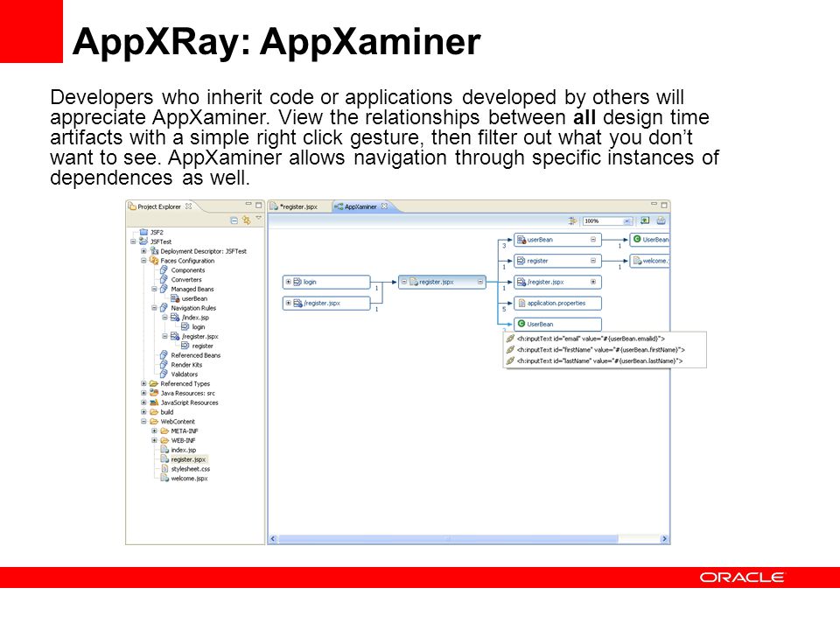Open the email inputText reference
The height and width of the screenshot is (630, 840).
591,339
